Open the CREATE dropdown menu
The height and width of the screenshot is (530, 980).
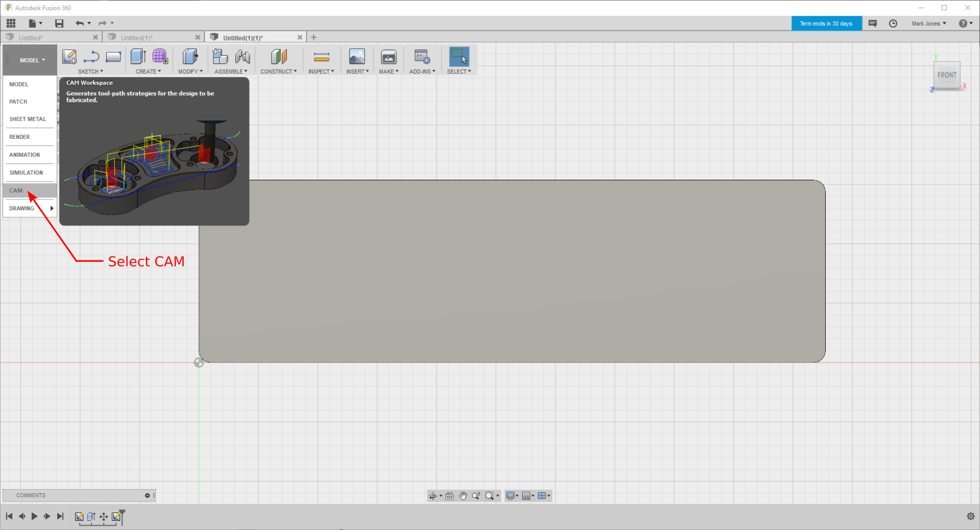pyautogui.click(x=148, y=71)
